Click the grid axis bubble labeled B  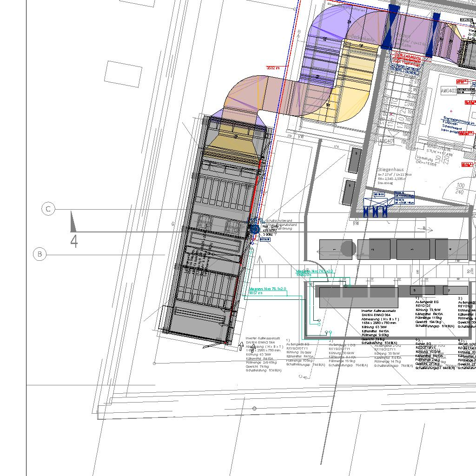[x=40, y=254]
